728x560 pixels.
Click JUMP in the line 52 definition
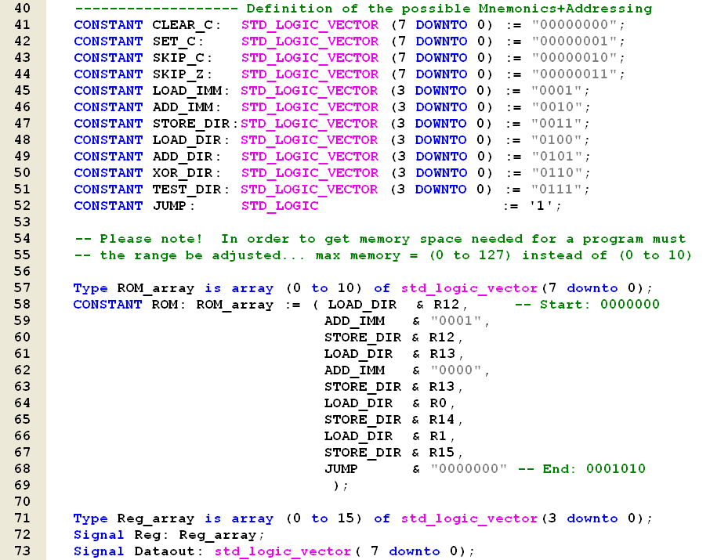[x=170, y=205]
